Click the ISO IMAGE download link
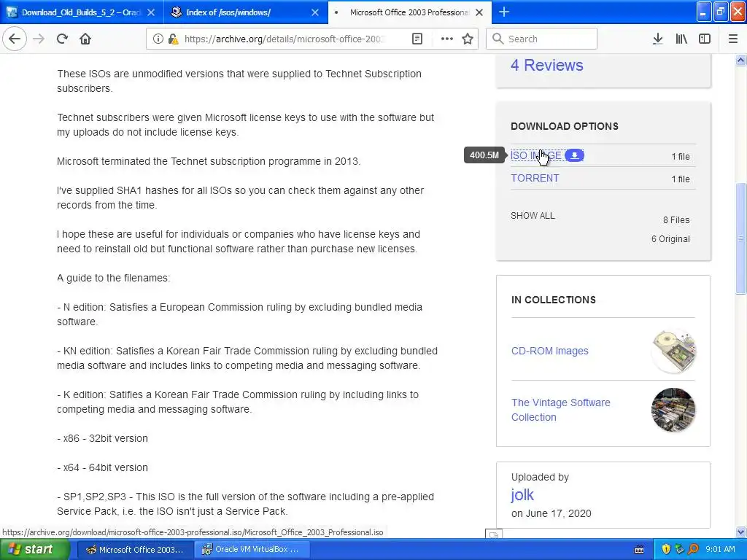 (x=536, y=155)
